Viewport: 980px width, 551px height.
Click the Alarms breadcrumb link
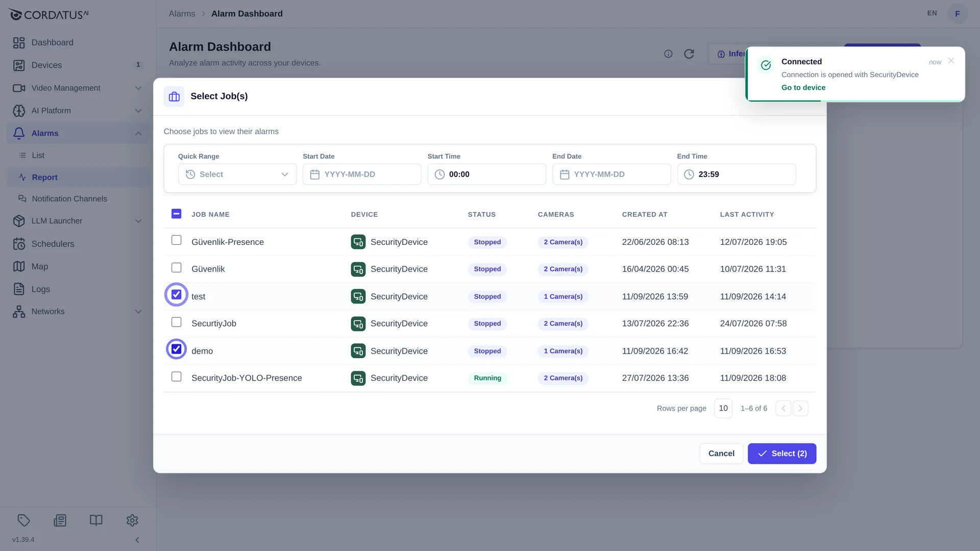click(x=182, y=14)
